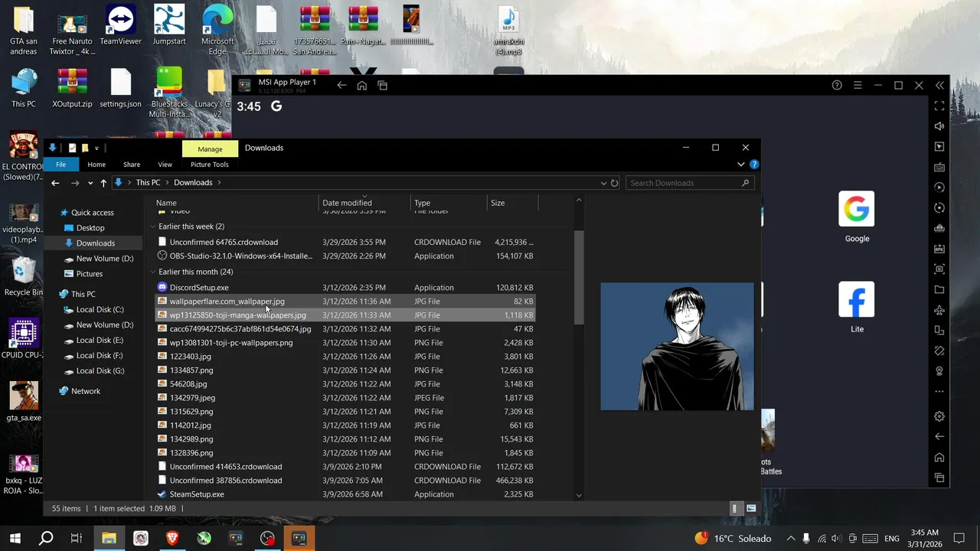Open the three-dots more options in MSI App Player sidebar
Image resolution: width=980 pixels, height=551 pixels.
coord(939,391)
